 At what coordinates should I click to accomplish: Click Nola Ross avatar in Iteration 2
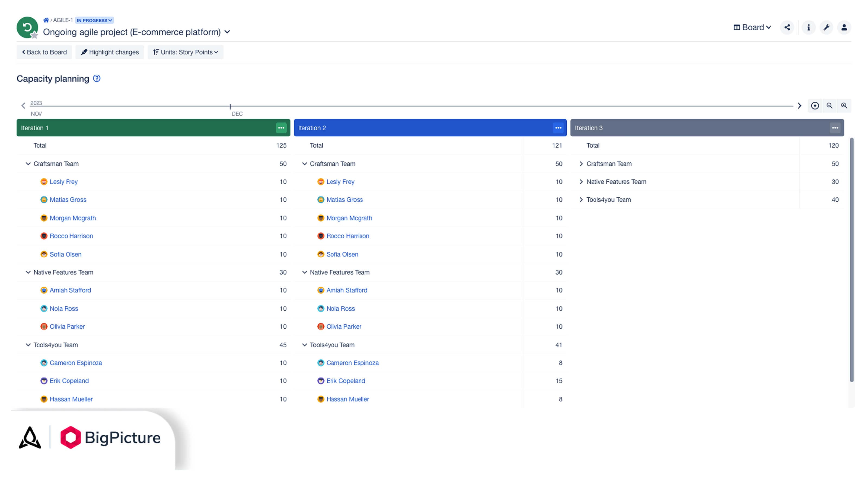[320, 309]
